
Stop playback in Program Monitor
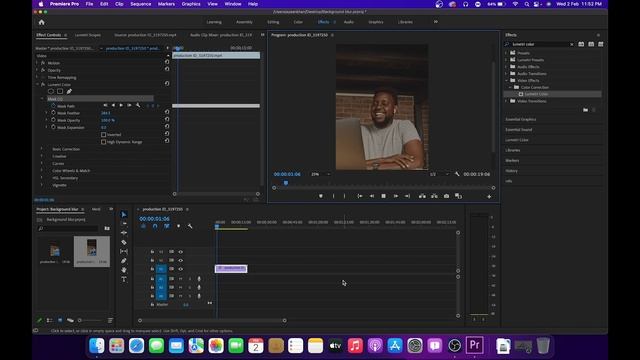click(x=383, y=196)
